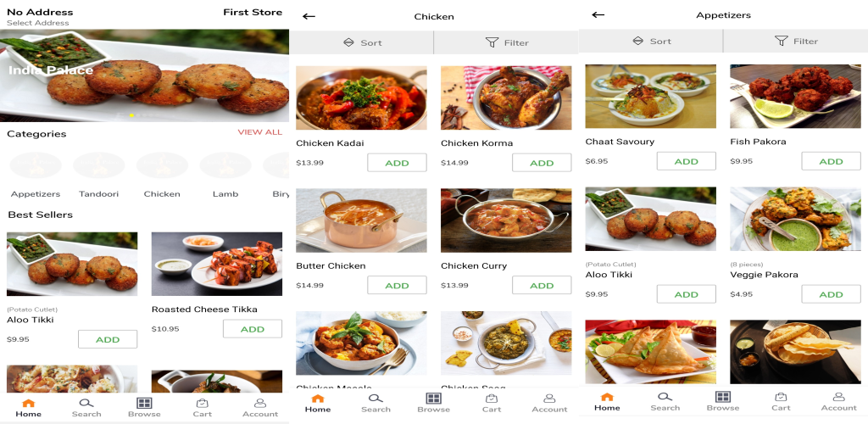Add Fish Pakora to cart
Viewport: 868px width, 424px height.
831,161
